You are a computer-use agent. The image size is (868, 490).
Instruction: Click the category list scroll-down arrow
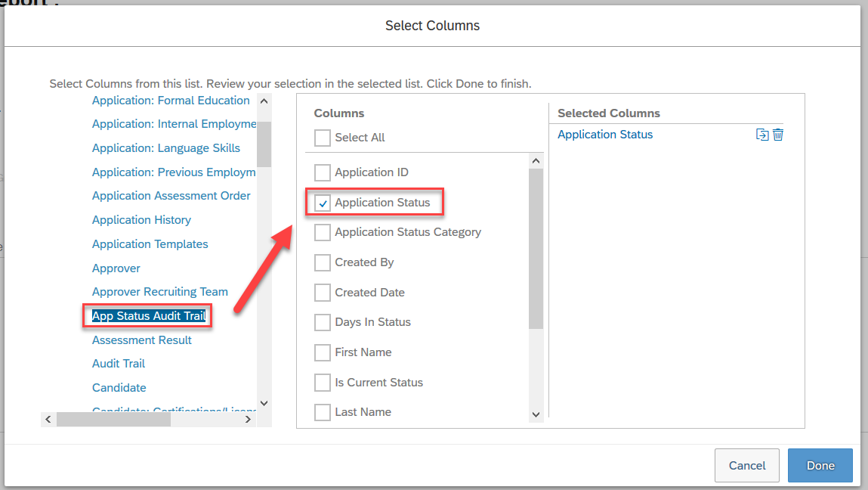tap(264, 403)
